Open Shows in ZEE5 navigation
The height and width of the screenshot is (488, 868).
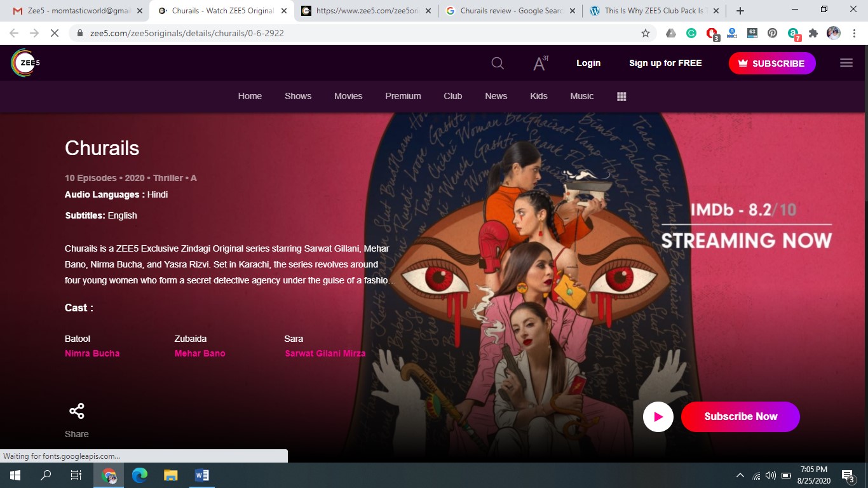pos(298,96)
